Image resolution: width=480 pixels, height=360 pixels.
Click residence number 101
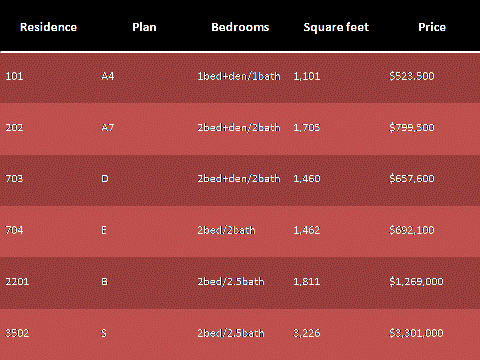coord(14,76)
